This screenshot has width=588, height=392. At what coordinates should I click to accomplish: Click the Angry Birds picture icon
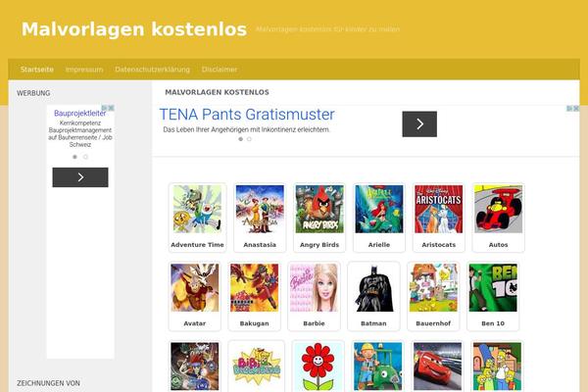[319, 209]
